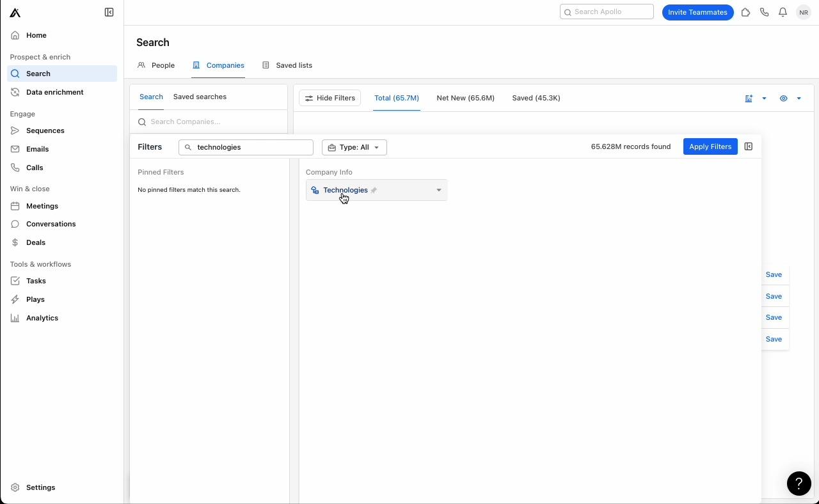Open Settings at sidebar bottom
Image resolution: width=819 pixels, height=504 pixels.
pyautogui.click(x=62, y=487)
